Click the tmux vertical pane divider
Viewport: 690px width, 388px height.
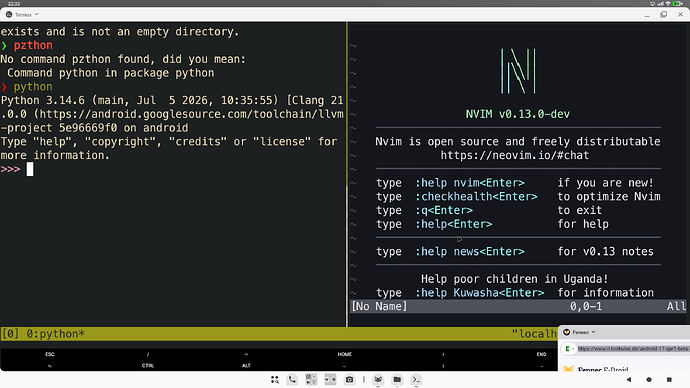tap(347, 174)
